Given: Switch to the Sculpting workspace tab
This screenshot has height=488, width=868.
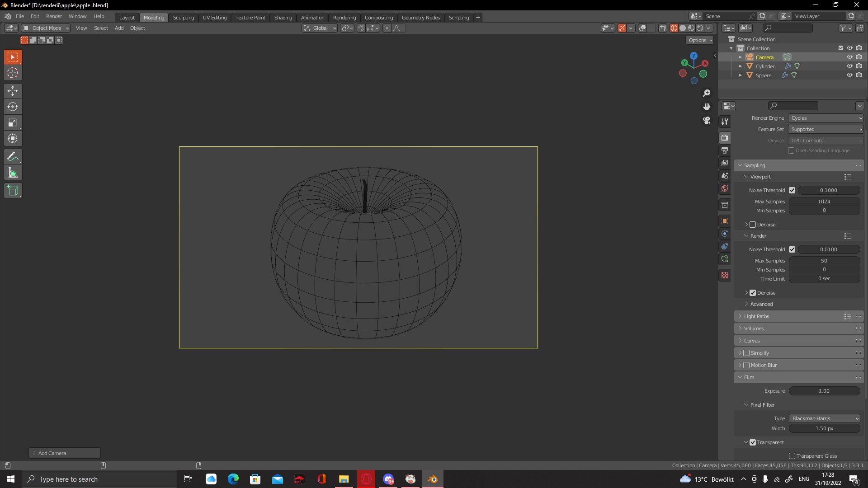Looking at the screenshot, I should pyautogui.click(x=184, y=17).
